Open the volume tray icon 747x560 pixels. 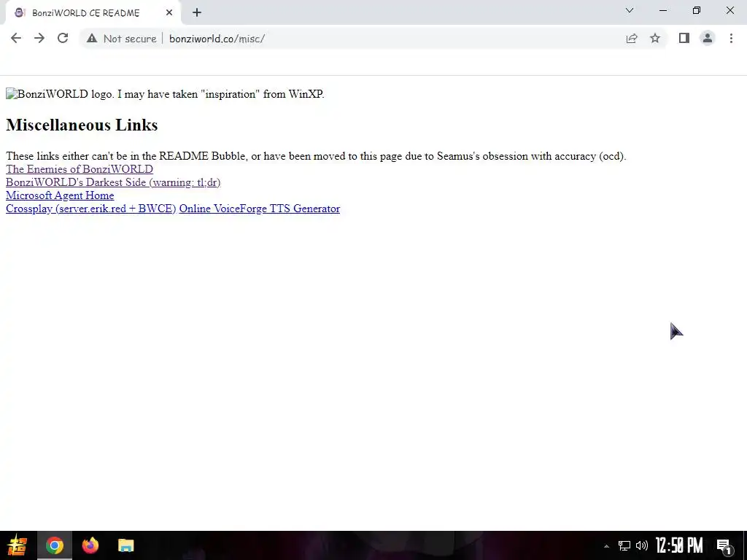642,545
